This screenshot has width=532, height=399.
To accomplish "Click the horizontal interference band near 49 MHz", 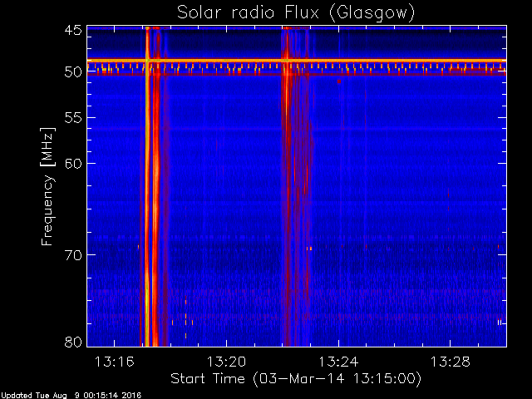I will [x=297, y=61].
